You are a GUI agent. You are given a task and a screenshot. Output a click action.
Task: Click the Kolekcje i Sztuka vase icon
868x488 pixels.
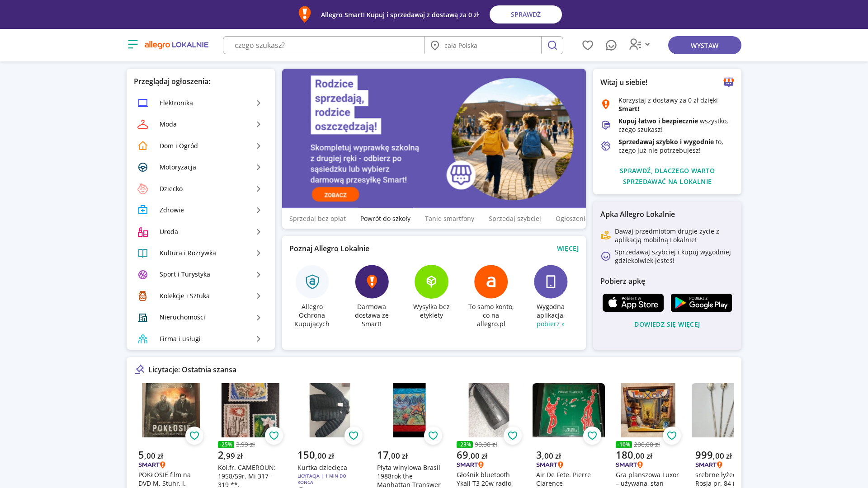click(x=143, y=296)
